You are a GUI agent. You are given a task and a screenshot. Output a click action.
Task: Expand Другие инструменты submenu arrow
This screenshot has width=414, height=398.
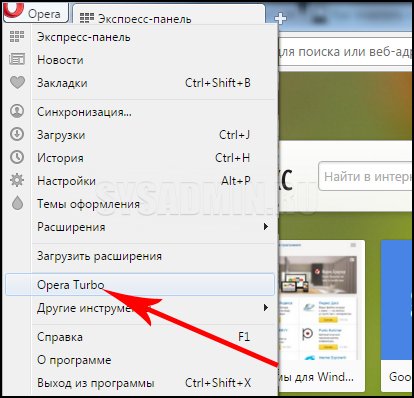coord(266,307)
